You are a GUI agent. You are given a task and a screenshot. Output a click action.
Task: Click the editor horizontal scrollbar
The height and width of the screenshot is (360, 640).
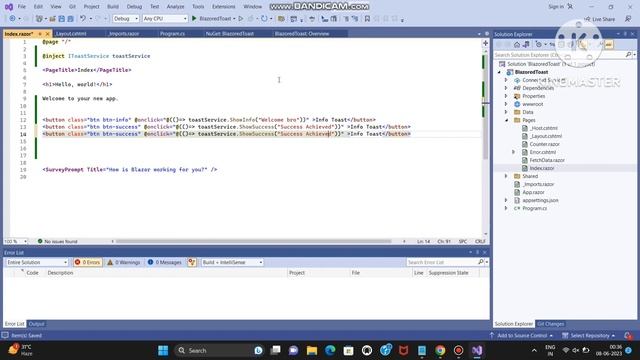(253, 241)
